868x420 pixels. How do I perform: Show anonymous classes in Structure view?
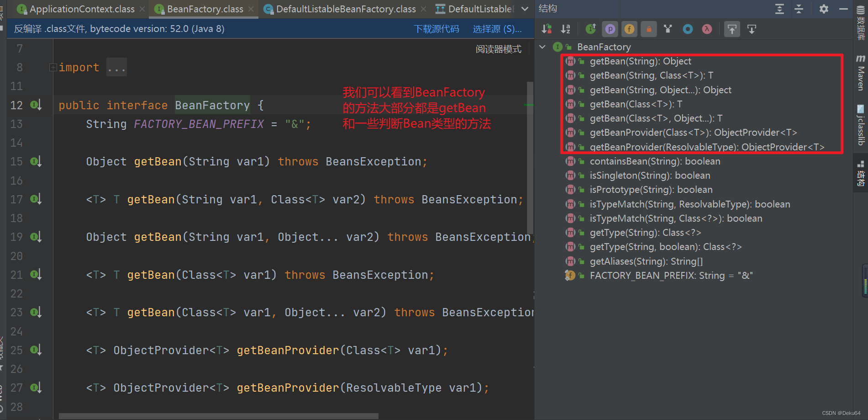tap(687, 29)
